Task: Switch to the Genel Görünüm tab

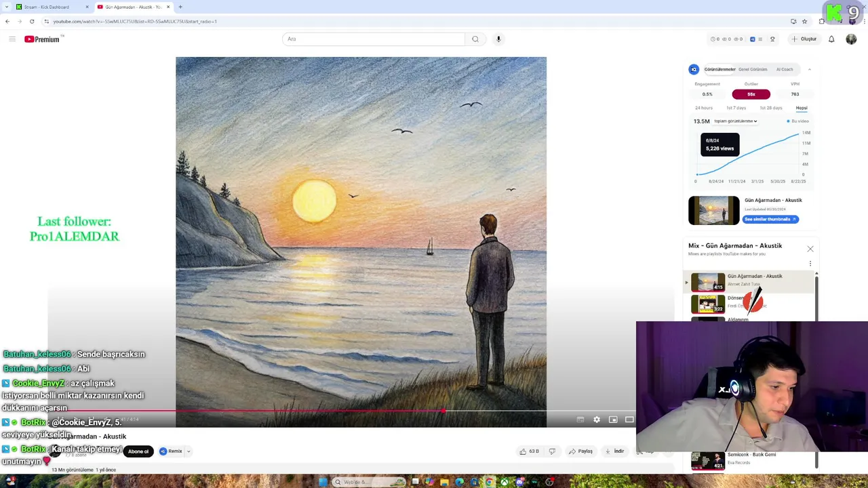Action: coord(753,69)
